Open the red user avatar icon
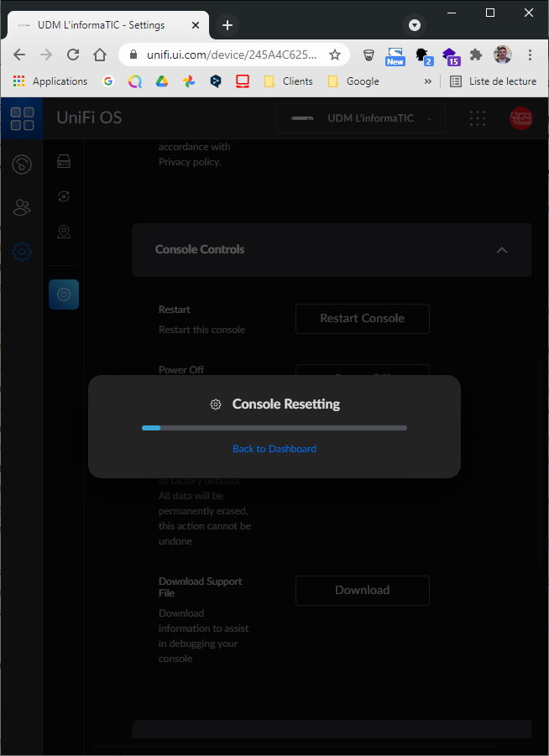This screenshot has width=549, height=756. (520, 118)
